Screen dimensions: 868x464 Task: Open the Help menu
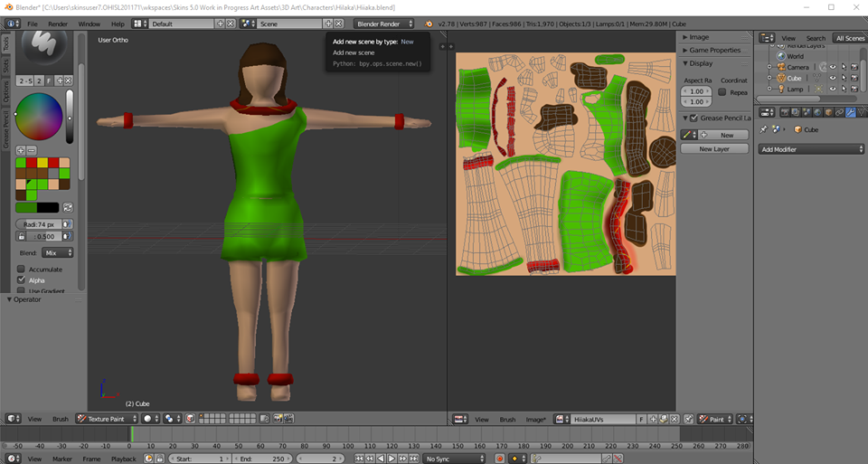click(118, 24)
